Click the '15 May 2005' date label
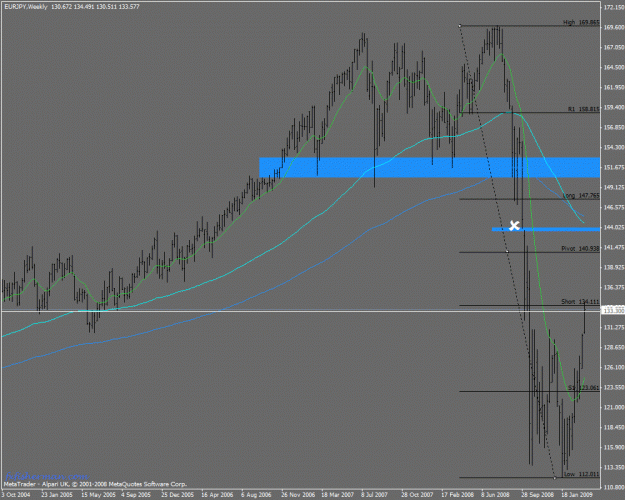The height and width of the screenshot is (500, 625). click(x=98, y=494)
